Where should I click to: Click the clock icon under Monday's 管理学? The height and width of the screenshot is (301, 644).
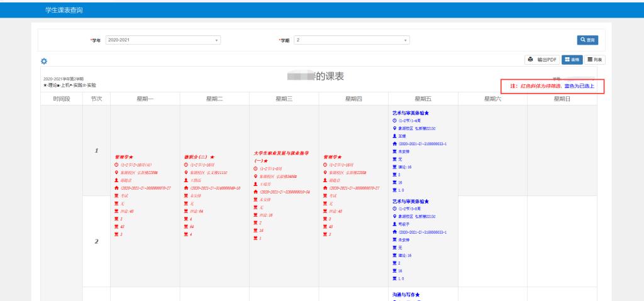pos(115,166)
